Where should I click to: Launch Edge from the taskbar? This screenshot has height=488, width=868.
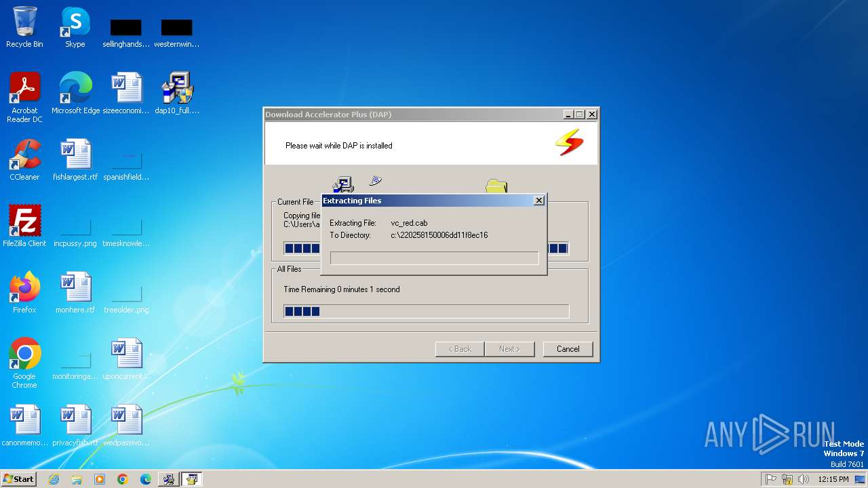pyautogui.click(x=146, y=479)
